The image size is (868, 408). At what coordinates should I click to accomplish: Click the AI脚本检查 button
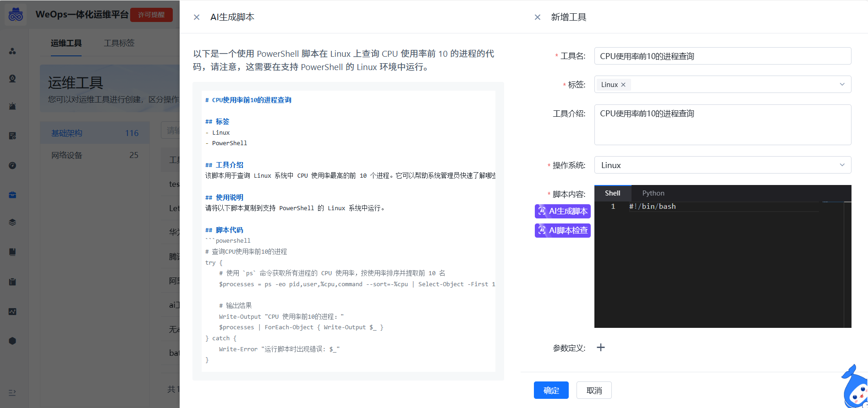[x=562, y=230]
